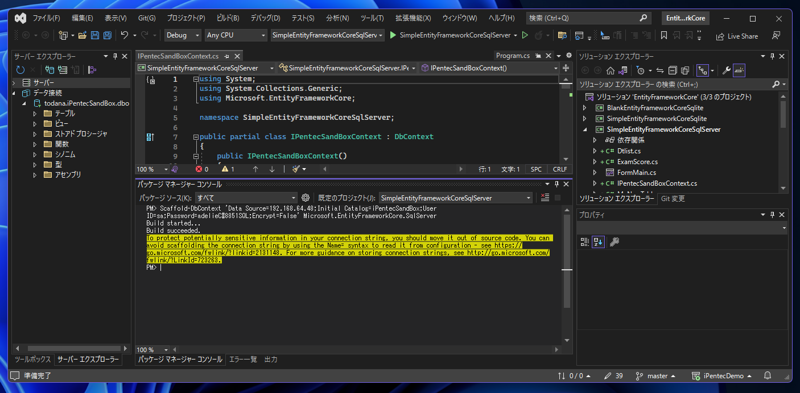The image size is (800, 393).
Task: Open the Debug configuration dropdown
Action: [x=183, y=35]
